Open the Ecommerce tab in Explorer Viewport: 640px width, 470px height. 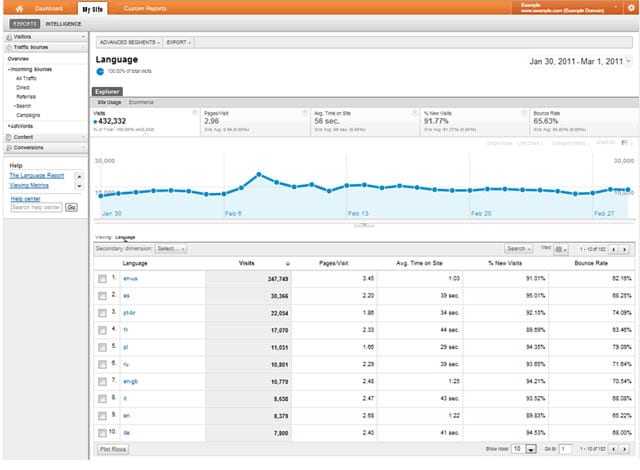[x=140, y=101]
